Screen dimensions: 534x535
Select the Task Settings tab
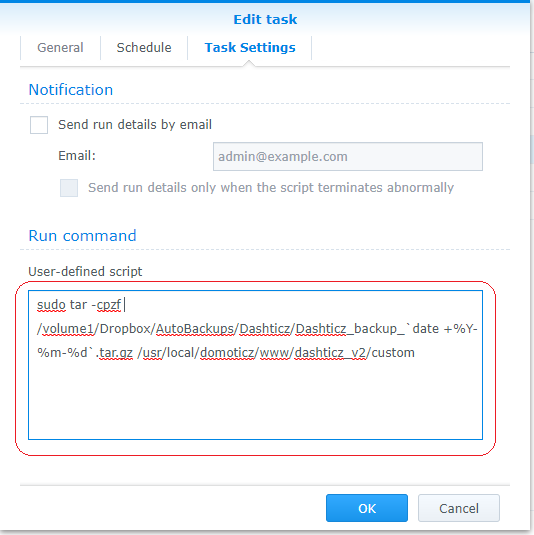pos(250,48)
